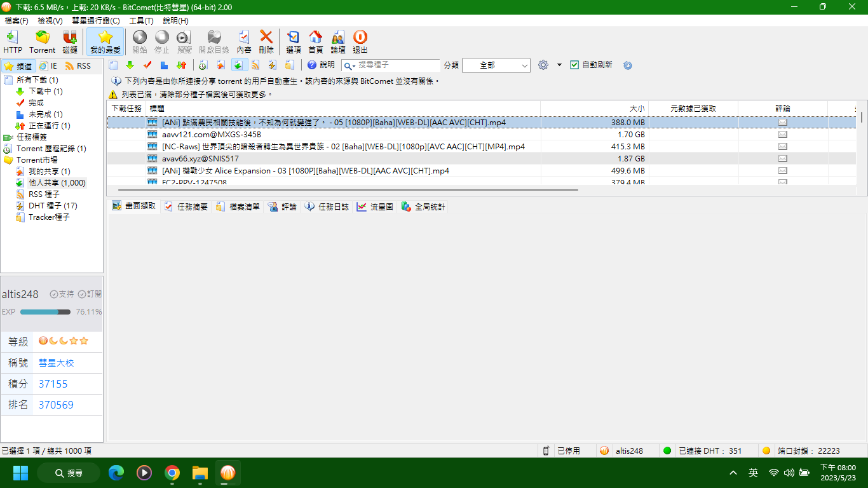The width and height of the screenshot is (868, 488).
Task: Open the 論壇 forum icon
Action: [338, 42]
